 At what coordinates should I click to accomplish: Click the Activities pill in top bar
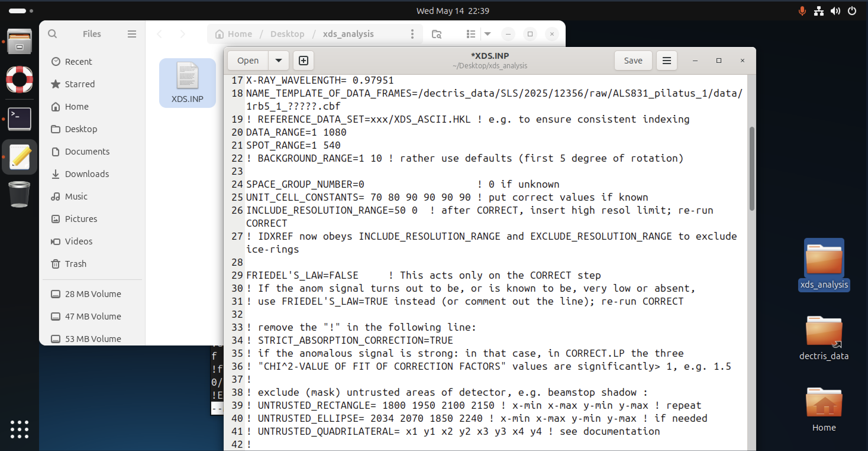tap(21, 11)
